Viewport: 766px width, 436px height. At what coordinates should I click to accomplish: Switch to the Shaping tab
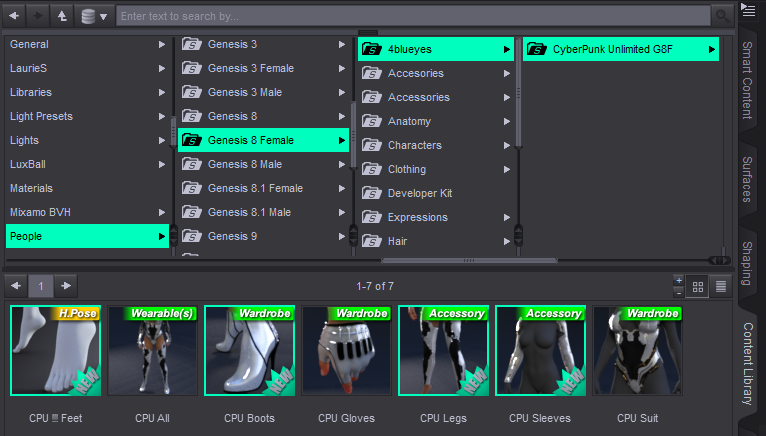pos(747,263)
